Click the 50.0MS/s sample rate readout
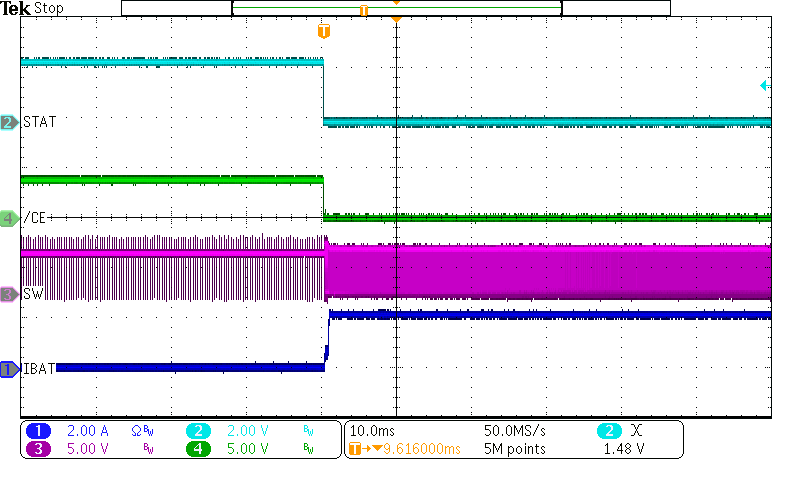 pos(514,430)
